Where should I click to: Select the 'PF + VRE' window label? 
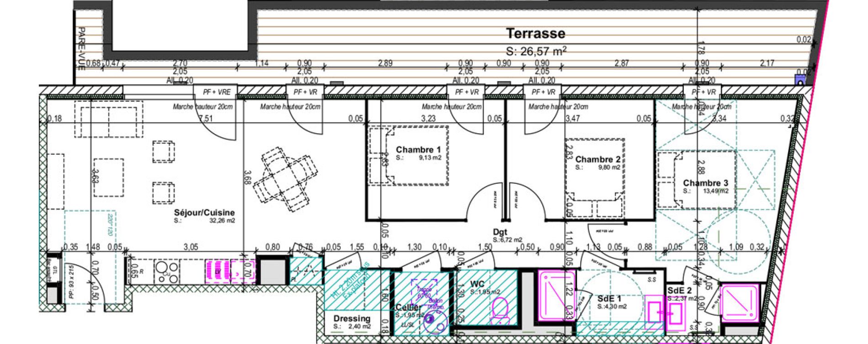pyautogui.click(x=217, y=92)
